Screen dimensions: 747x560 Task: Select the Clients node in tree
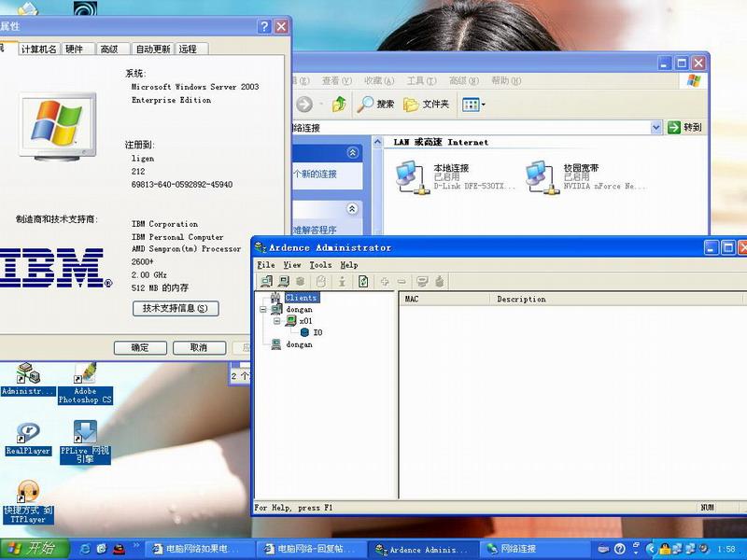pyautogui.click(x=301, y=298)
